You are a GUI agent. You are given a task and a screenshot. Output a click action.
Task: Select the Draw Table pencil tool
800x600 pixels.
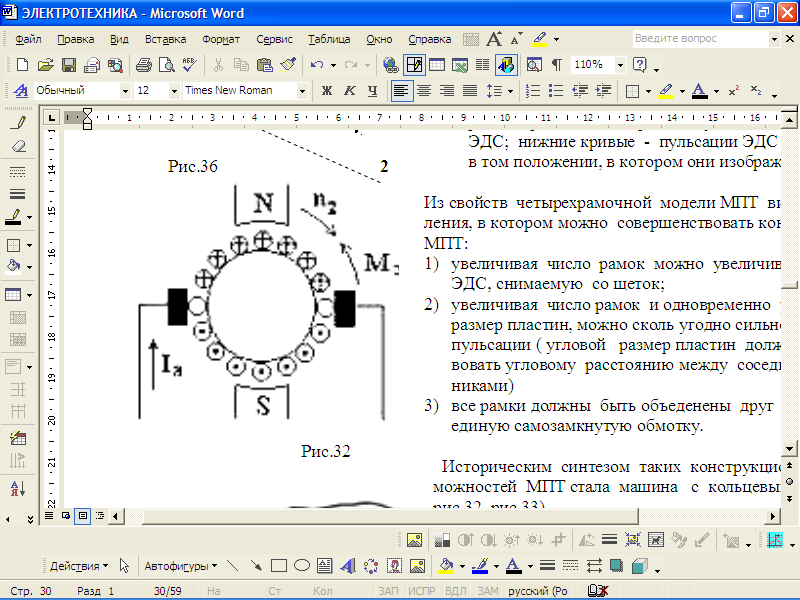(x=18, y=122)
